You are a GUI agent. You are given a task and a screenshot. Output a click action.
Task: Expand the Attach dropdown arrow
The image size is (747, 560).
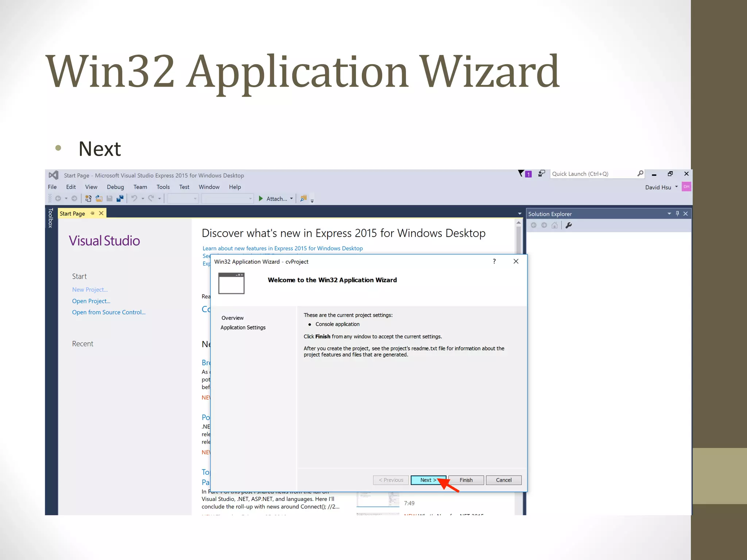pos(291,198)
